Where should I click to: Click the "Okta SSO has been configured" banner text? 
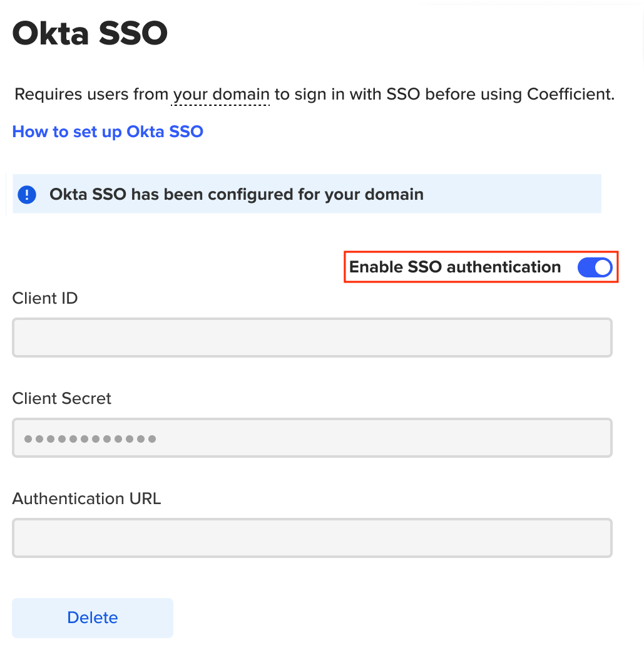(x=237, y=194)
